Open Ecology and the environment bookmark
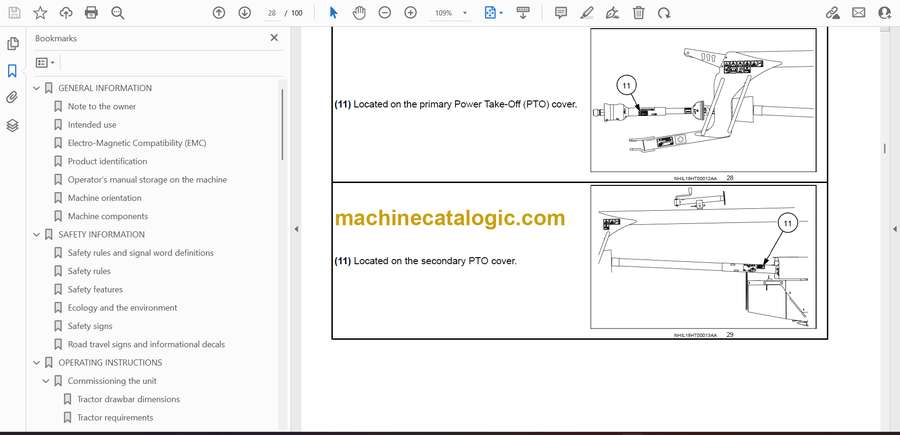This screenshot has width=900, height=435. (122, 308)
